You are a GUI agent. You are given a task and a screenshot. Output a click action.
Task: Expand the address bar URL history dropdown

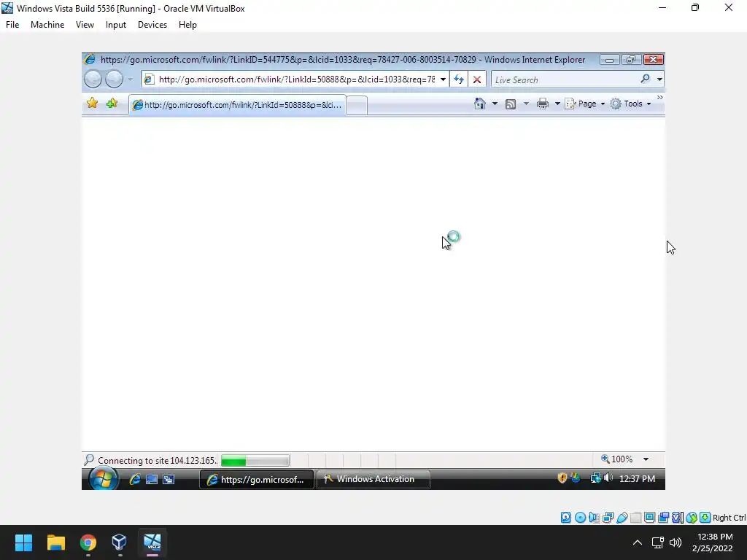click(x=443, y=79)
